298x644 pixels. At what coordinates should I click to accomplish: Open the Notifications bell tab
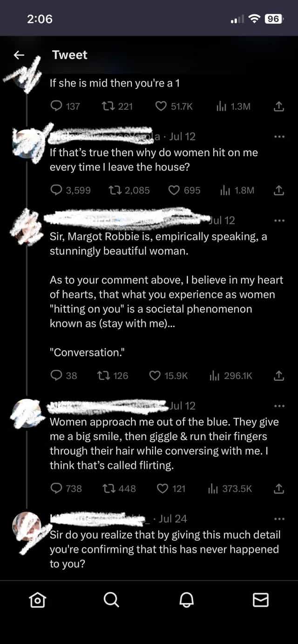click(x=186, y=601)
